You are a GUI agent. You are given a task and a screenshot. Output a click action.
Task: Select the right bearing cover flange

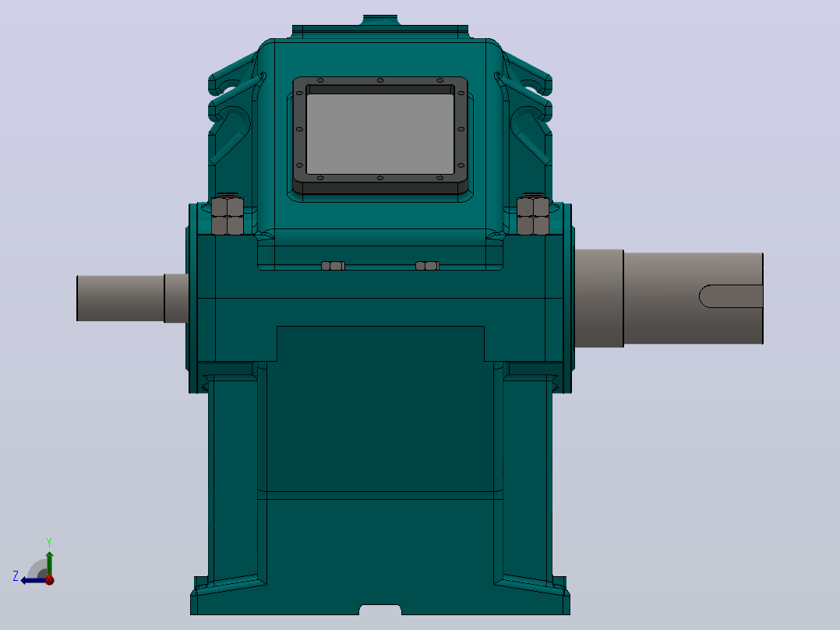(x=568, y=298)
